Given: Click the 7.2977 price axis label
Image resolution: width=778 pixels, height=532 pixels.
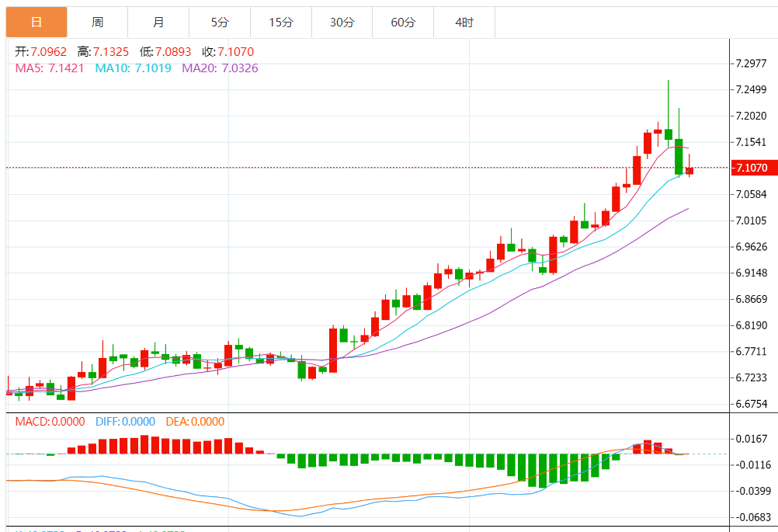Looking at the screenshot, I should [x=751, y=64].
